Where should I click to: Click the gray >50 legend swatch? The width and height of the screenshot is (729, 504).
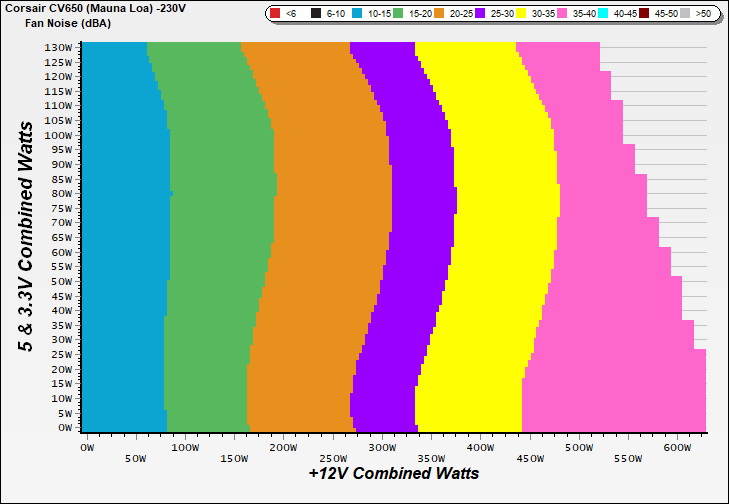(691, 13)
